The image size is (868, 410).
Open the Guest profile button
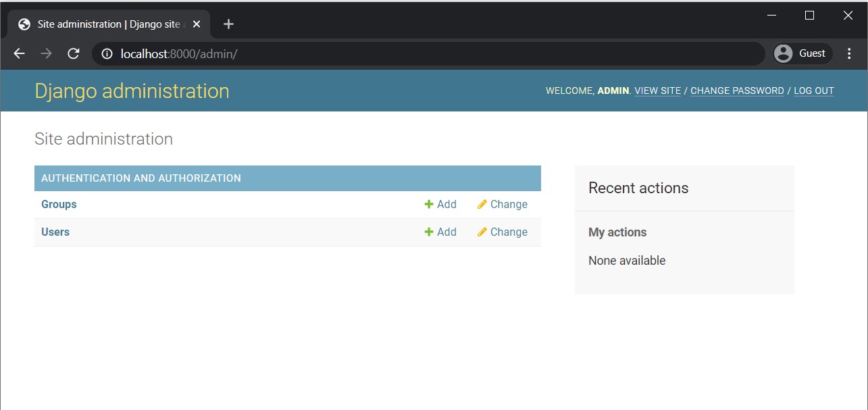click(802, 53)
